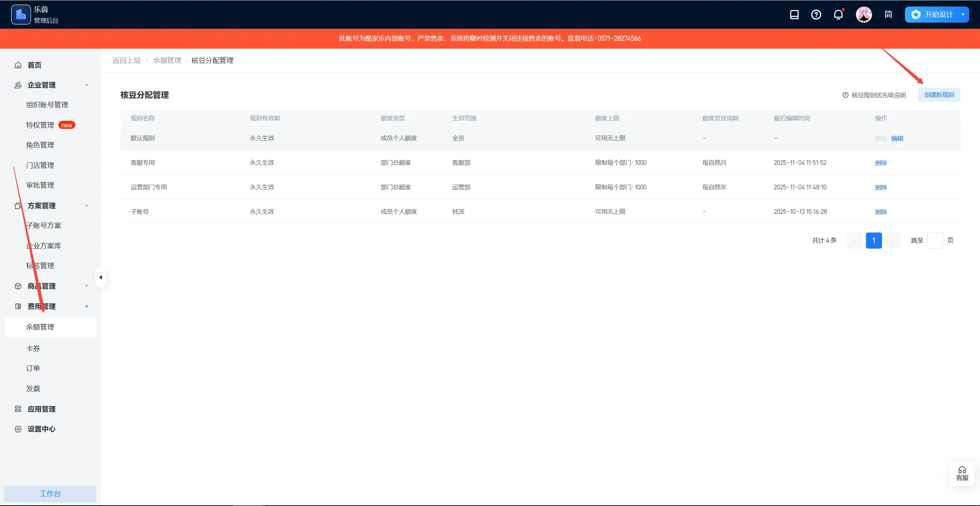Delete the 客服专用 rule
Viewport: 980px width, 506px height.
(881, 163)
